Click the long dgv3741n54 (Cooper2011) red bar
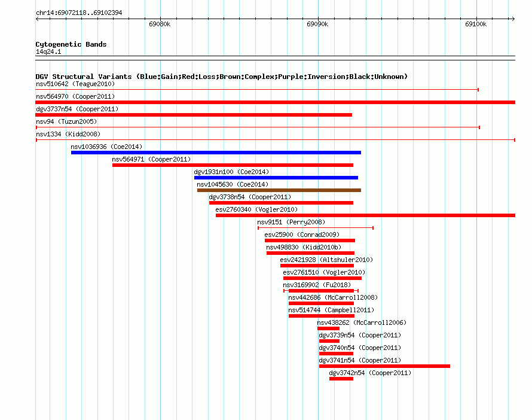 point(385,366)
